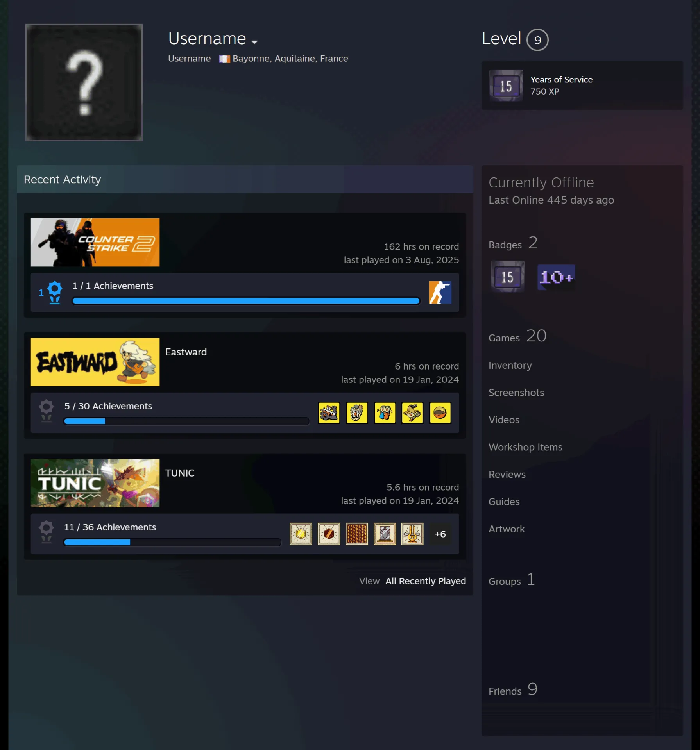
Task: Open the Workshop Items link
Action: (x=525, y=448)
